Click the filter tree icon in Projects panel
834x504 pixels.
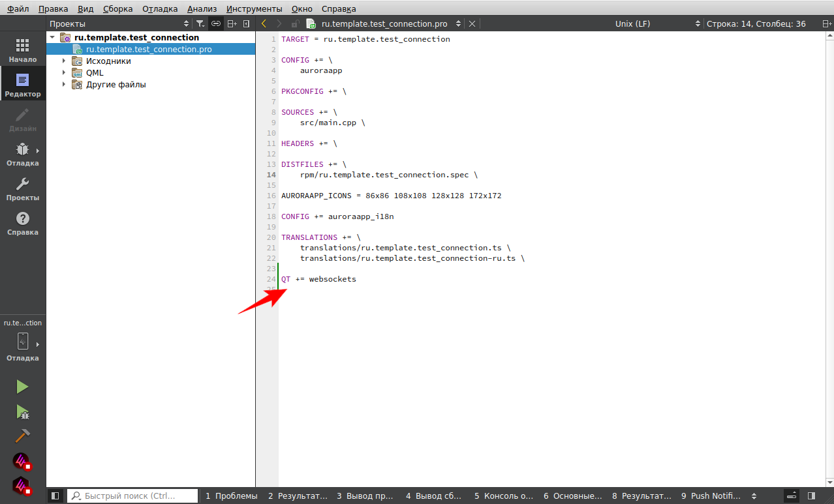click(200, 23)
